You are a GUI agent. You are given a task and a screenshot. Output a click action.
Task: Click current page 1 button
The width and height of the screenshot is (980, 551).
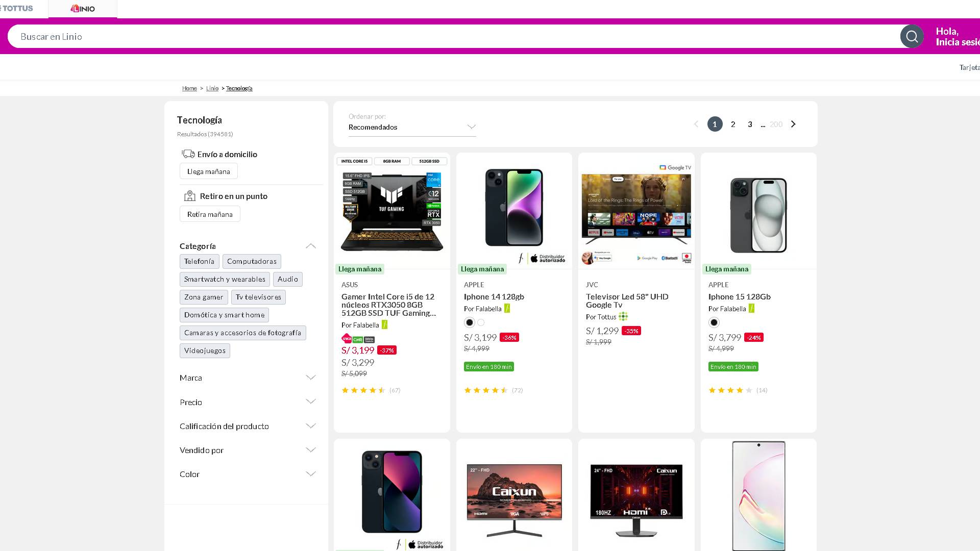point(715,124)
